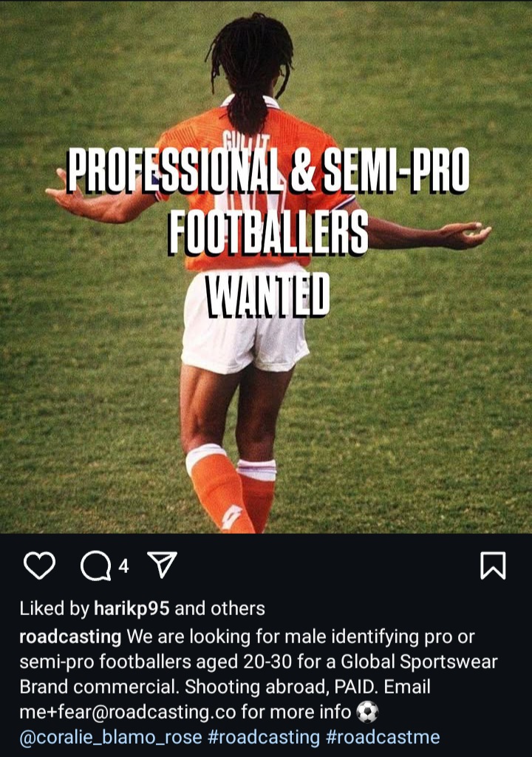Image resolution: width=532 pixels, height=757 pixels.
Task: Open the @coralie_blamo_rose mention
Action: coord(111,737)
